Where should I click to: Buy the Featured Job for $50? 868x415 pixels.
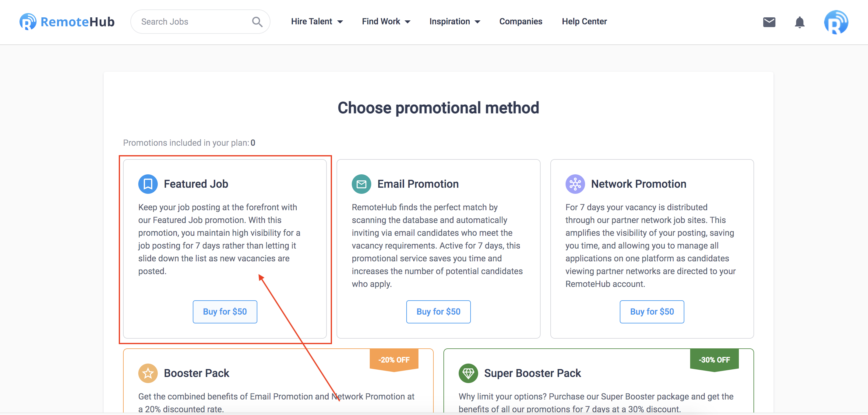[225, 311]
